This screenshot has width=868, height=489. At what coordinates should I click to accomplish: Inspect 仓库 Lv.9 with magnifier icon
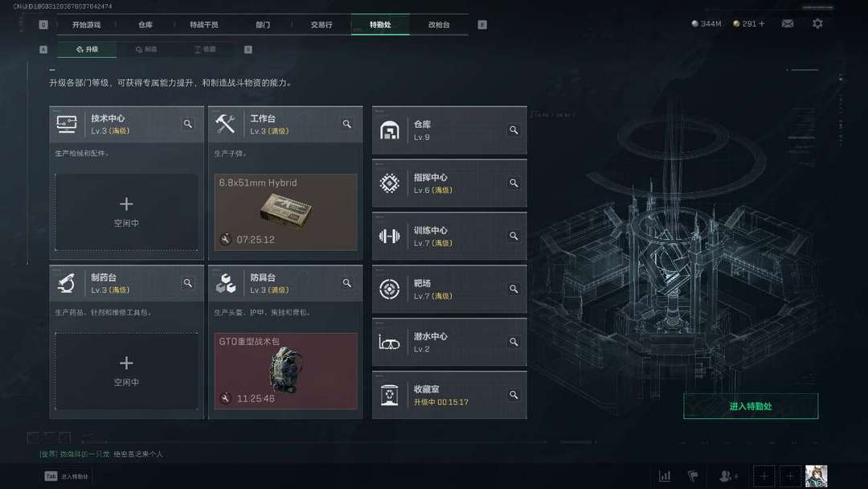tap(514, 130)
